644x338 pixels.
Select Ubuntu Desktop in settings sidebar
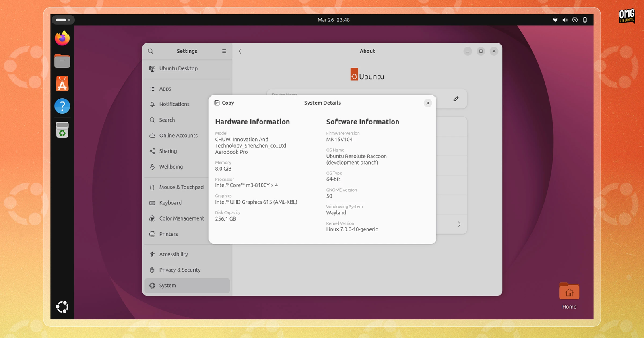tap(178, 68)
